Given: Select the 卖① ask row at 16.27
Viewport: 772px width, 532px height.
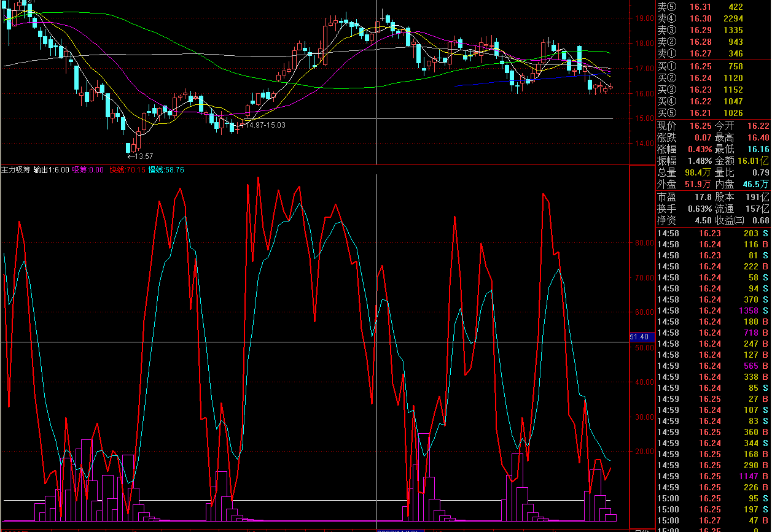Looking at the screenshot, I should (713, 53).
